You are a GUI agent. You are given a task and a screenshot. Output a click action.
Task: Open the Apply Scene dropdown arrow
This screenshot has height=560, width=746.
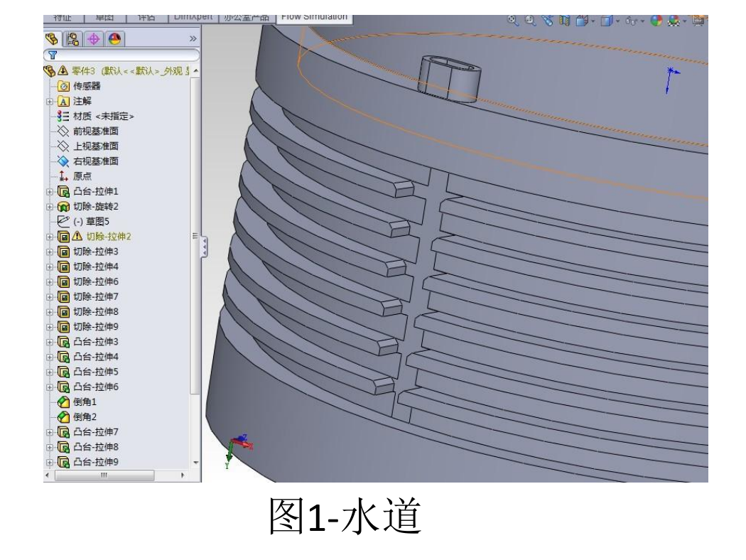tap(685, 21)
